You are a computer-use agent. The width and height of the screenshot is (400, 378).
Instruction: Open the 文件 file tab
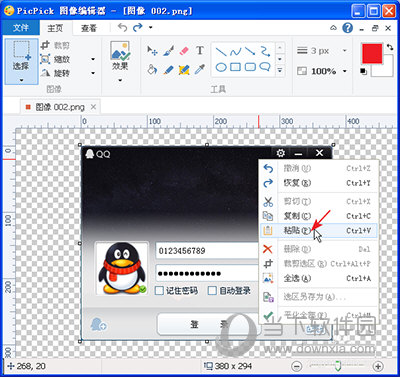tap(21, 28)
